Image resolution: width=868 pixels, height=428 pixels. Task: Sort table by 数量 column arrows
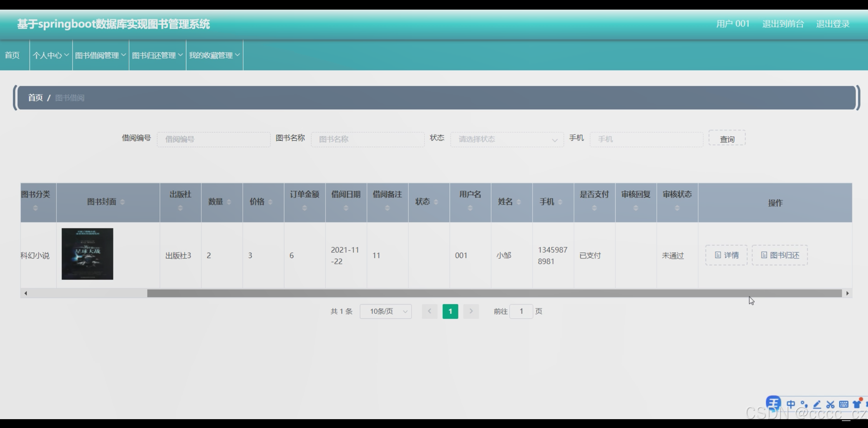pyautogui.click(x=229, y=202)
